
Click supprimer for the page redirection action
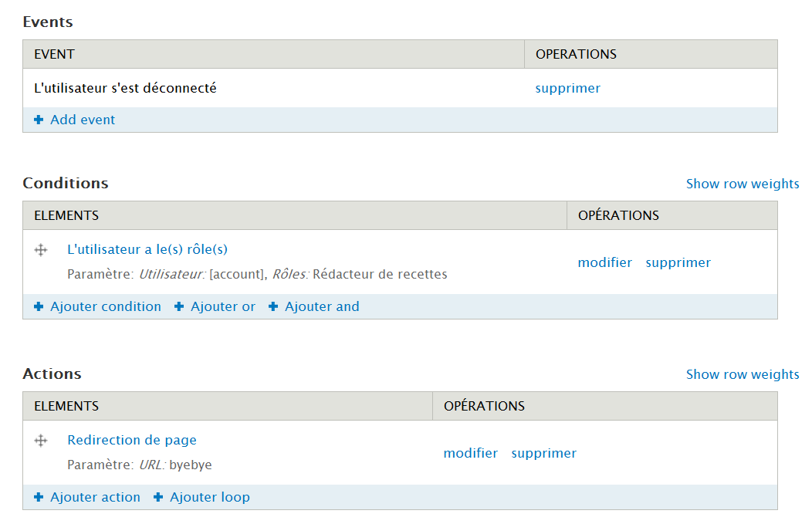[543, 453]
